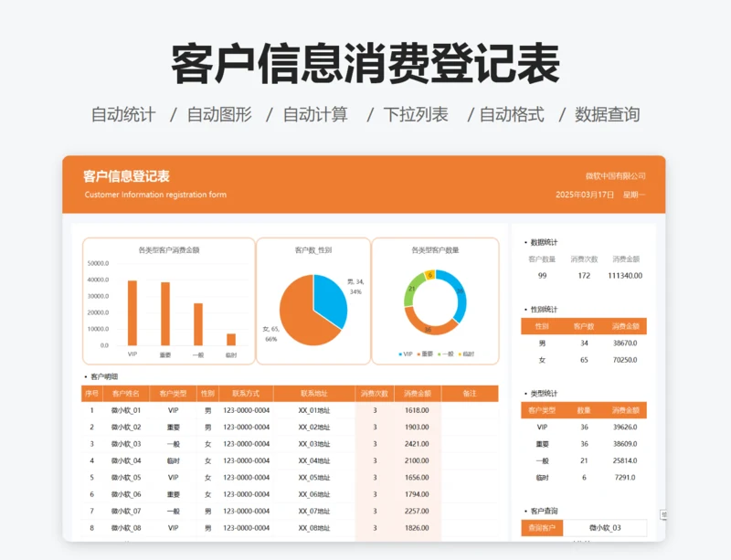Select the 2421.00 amount cell
This screenshot has width=731, height=560.
(x=417, y=444)
